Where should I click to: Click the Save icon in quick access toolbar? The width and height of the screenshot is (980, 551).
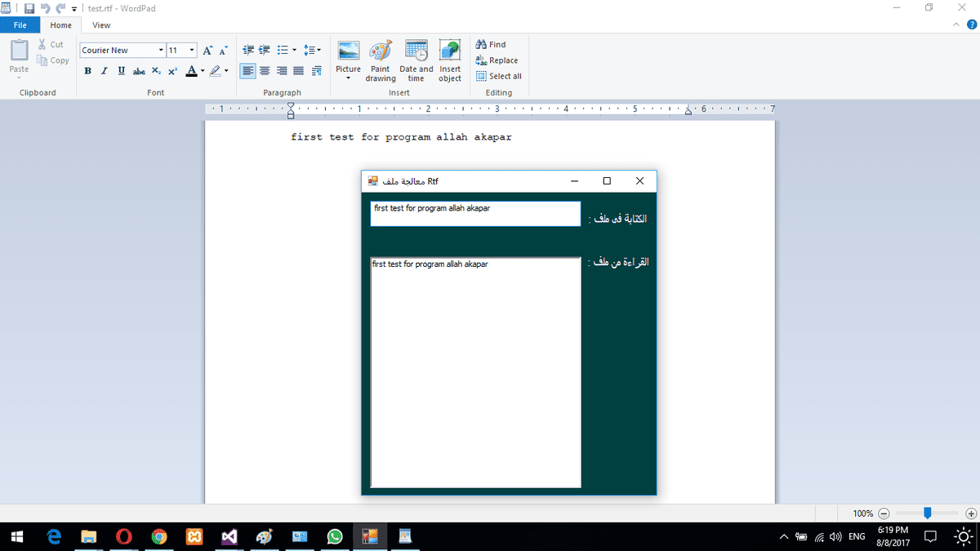click(x=29, y=8)
